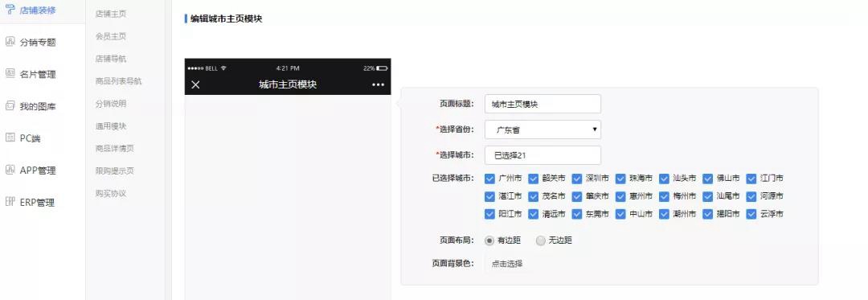This screenshot has width=868, height=300.
Task: Click the 店铺装修 paint roller icon
Action: click(x=10, y=8)
